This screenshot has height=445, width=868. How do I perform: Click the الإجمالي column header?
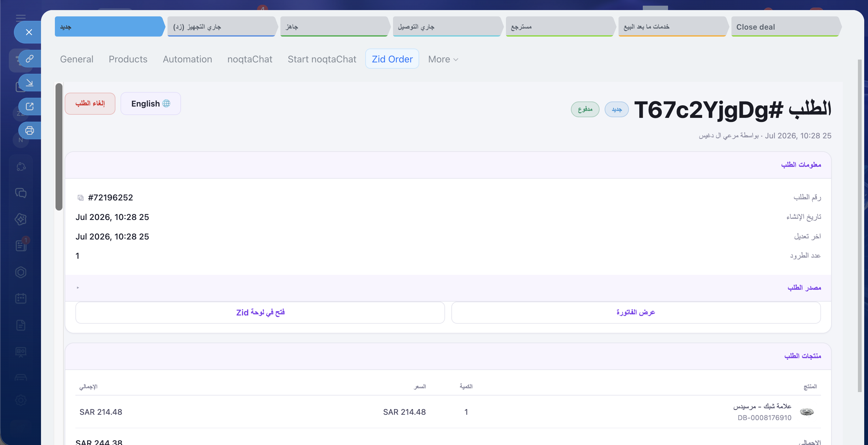coord(88,386)
